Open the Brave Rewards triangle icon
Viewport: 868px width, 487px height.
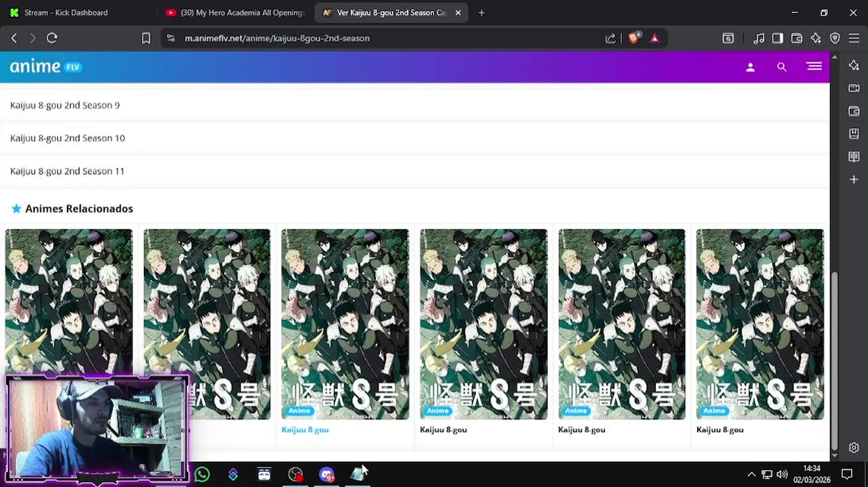pyautogui.click(x=654, y=39)
